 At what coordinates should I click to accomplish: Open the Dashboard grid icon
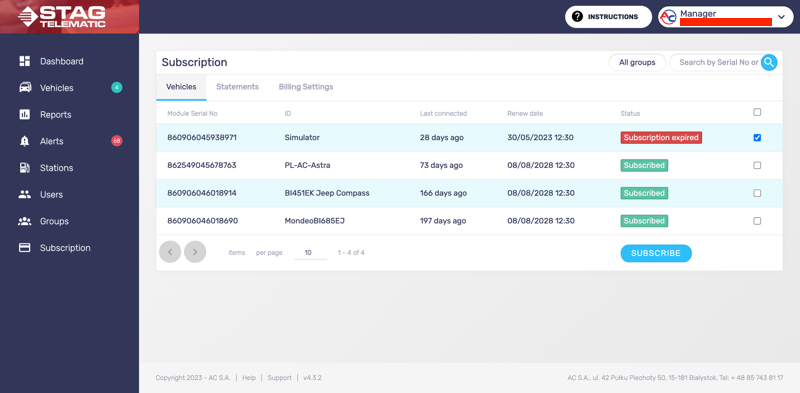(24, 61)
